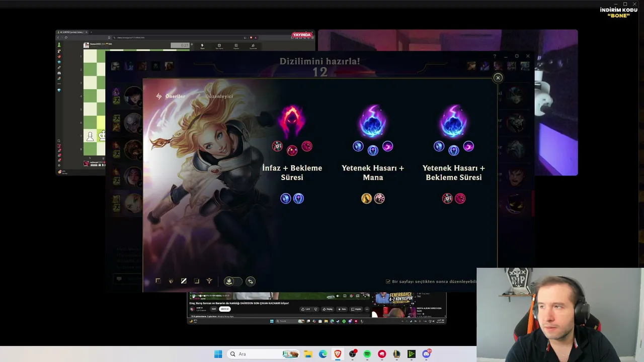Open the green arrow app in taskbar
The height and width of the screenshot is (362, 644).
[412, 354]
